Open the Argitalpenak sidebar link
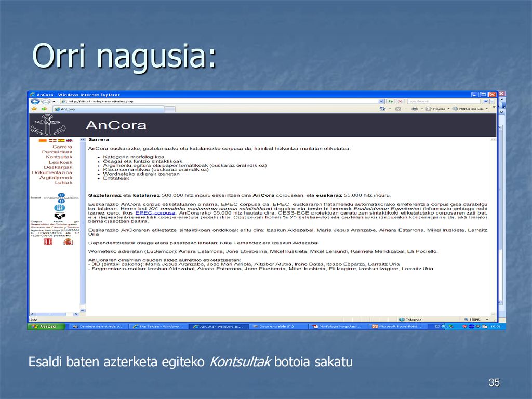The width and height of the screenshot is (532, 399). tap(56, 178)
